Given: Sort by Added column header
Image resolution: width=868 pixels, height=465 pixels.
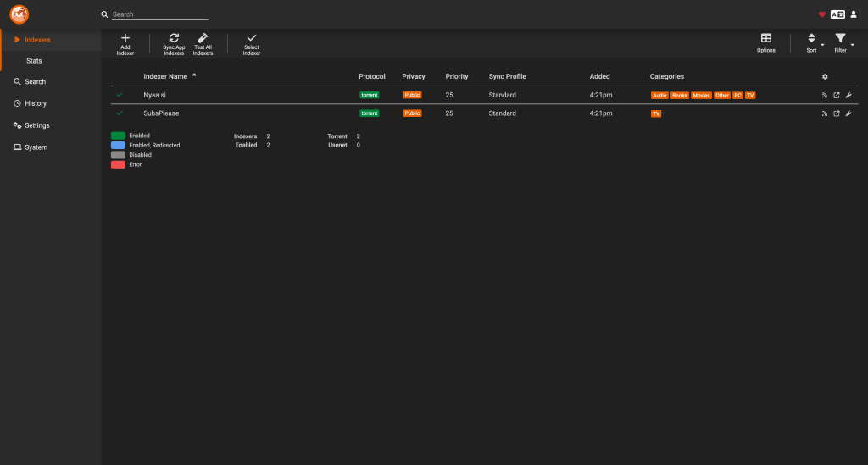Looking at the screenshot, I should (x=599, y=76).
